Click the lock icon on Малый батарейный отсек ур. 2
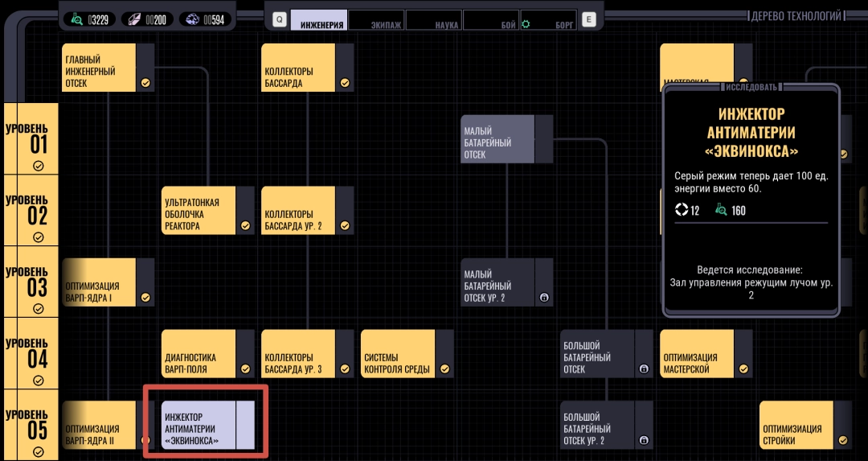This screenshot has height=461, width=868. 543,298
